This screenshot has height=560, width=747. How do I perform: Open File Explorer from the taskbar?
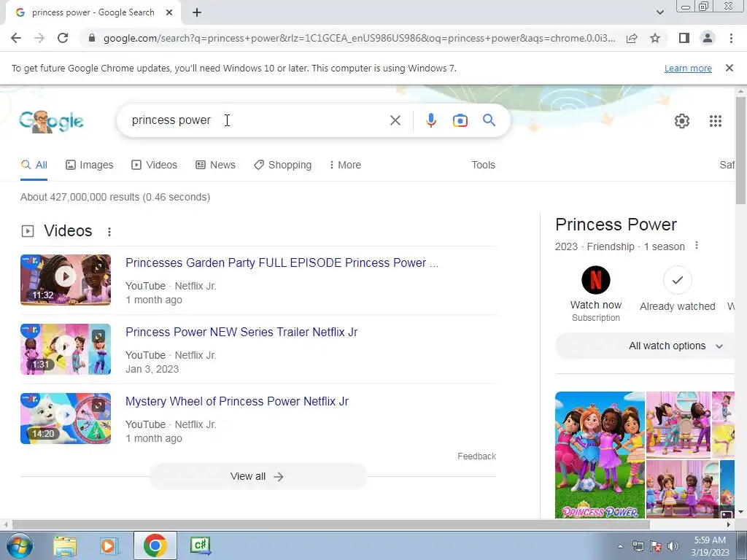pos(65,545)
